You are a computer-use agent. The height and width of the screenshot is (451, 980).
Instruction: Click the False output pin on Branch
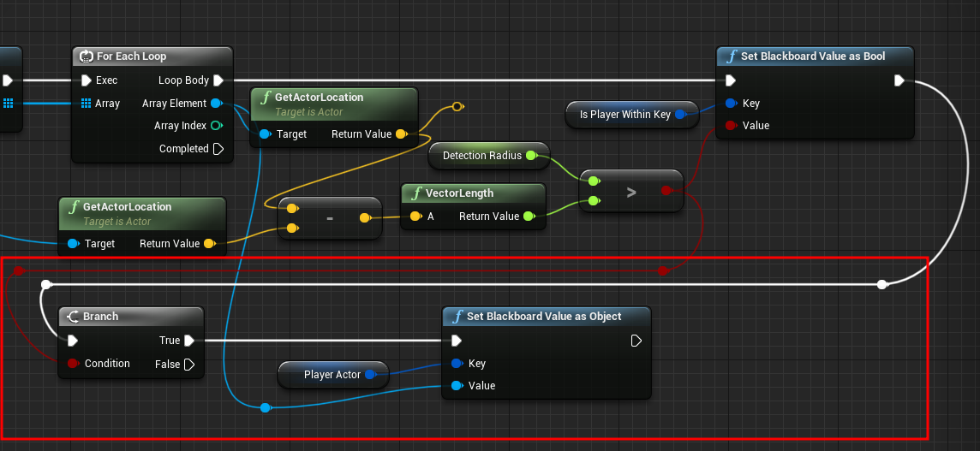click(x=189, y=365)
